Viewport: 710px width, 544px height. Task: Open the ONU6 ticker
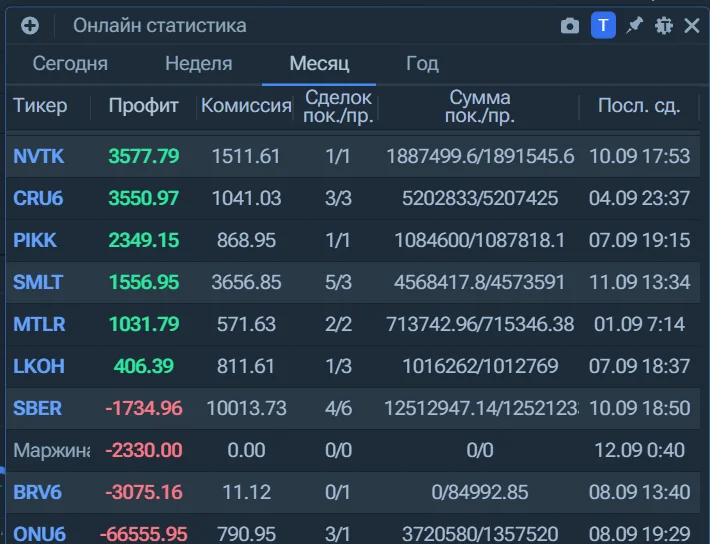pos(39,534)
